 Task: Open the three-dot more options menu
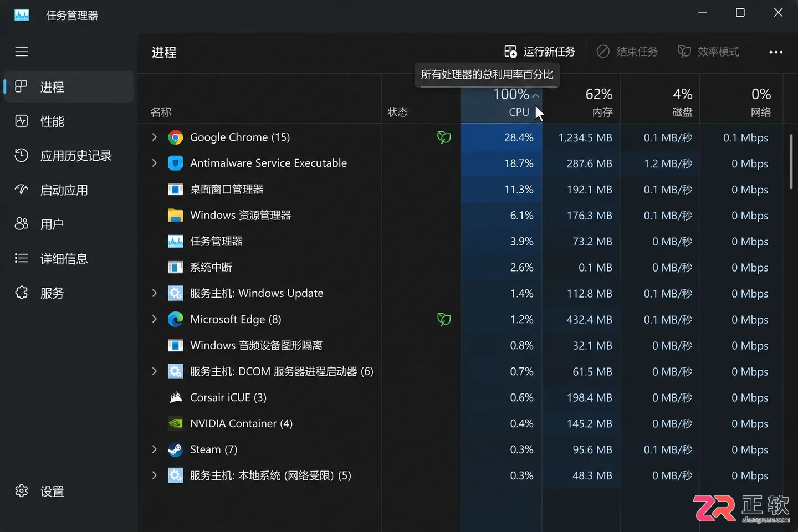pos(776,52)
